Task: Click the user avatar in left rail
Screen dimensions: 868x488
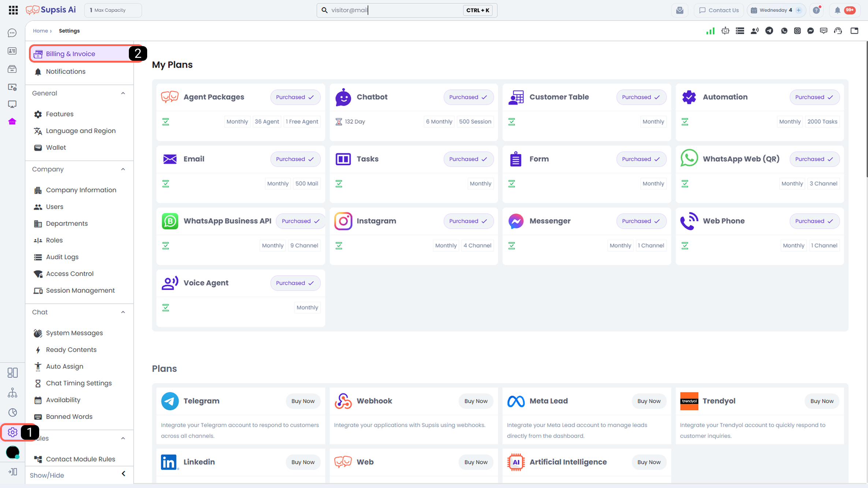Action: pyautogui.click(x=13, y=452)
